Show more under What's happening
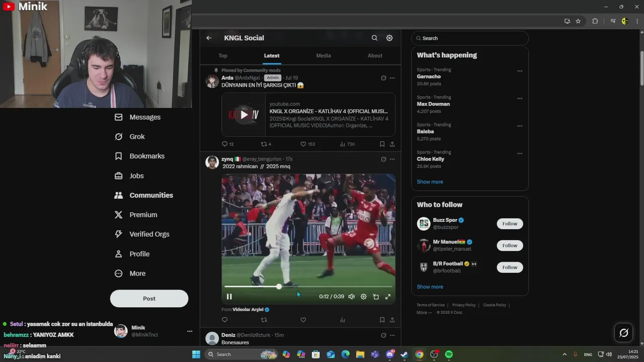Viewport: 644px width, 362px height. [x=430, y=182]
